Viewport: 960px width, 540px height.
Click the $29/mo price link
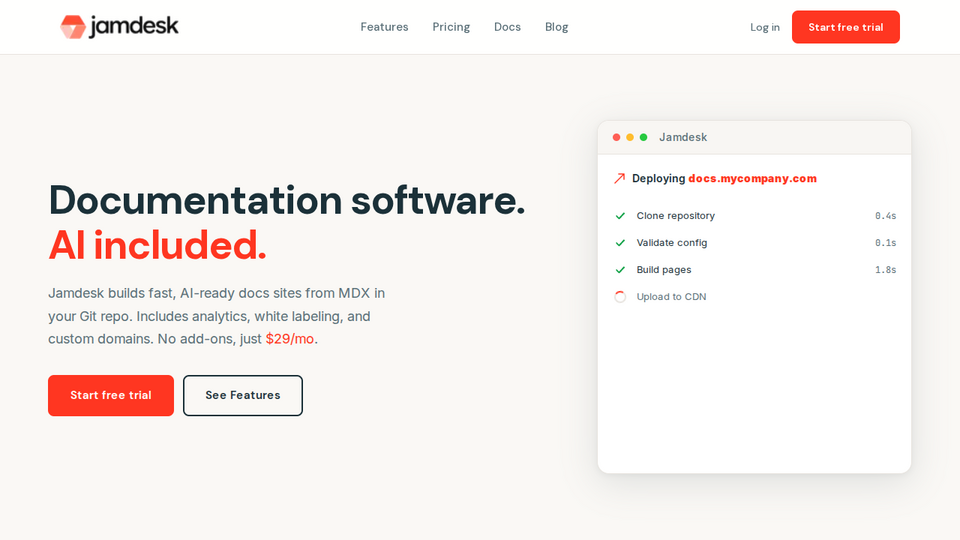290,339
